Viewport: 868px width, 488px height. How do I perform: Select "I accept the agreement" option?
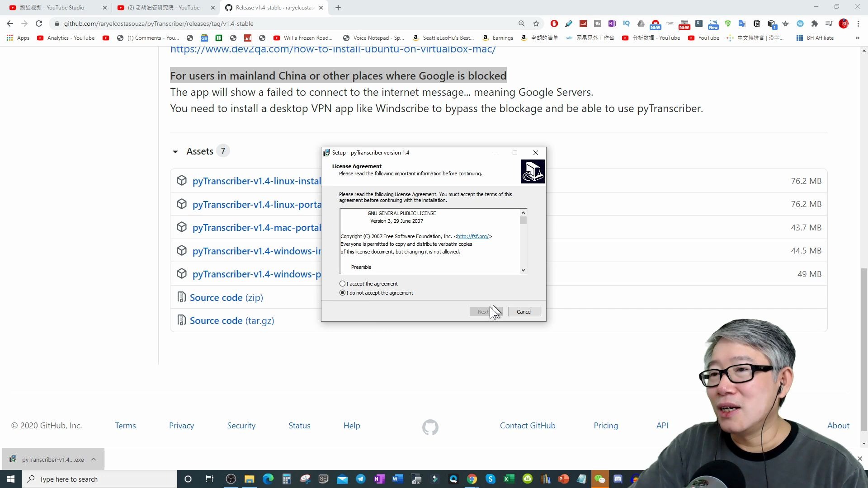(343, 284)
